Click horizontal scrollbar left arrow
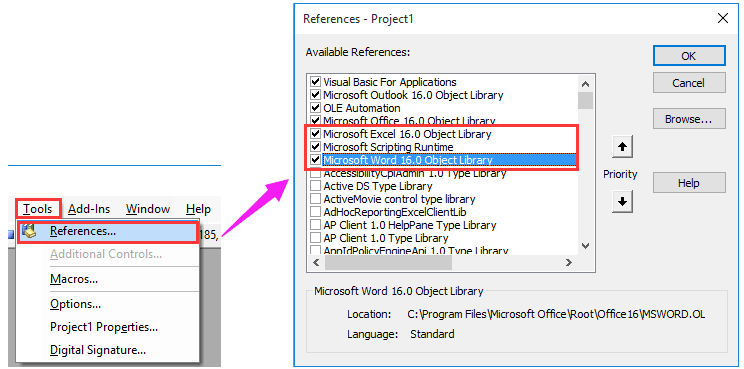744x369 pixels. pyautogui.click(x=316, y=262)
